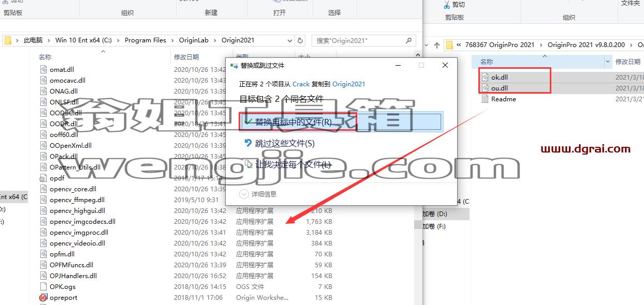Click the ONAG.dll file icon
644x305 pixels.
coord(44,91)
